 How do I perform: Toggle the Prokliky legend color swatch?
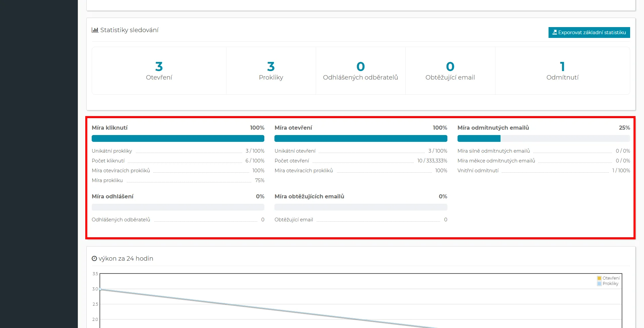[x=599, y=284]
